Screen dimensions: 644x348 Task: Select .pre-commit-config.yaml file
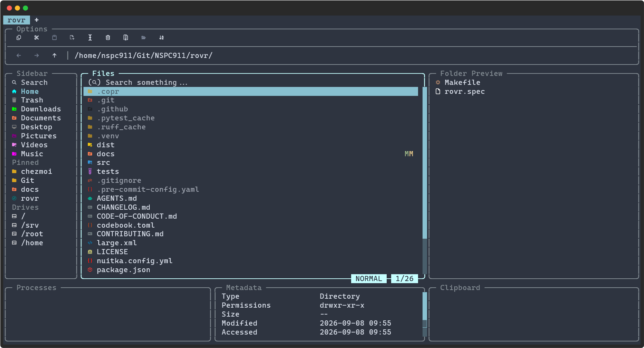pos(251,189)
